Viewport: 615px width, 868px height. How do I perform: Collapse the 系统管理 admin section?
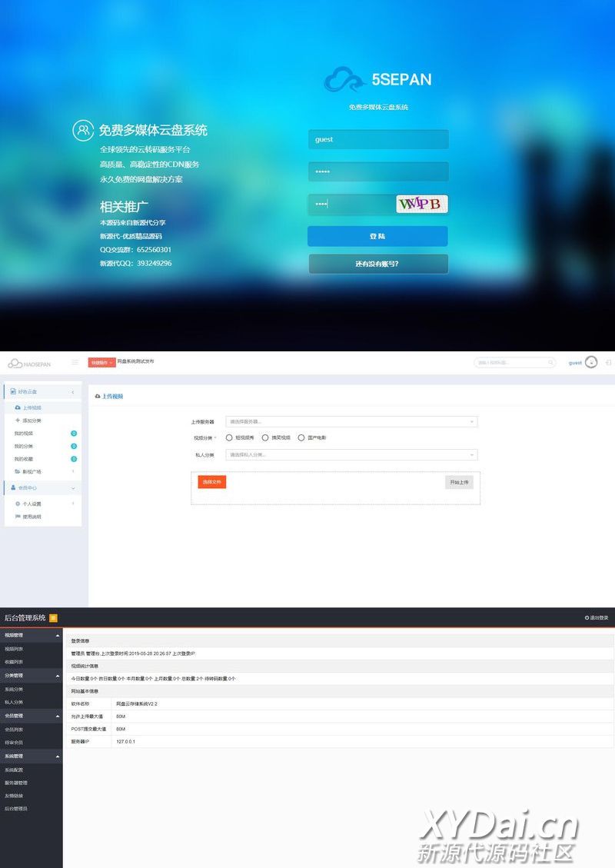point(31,757)
